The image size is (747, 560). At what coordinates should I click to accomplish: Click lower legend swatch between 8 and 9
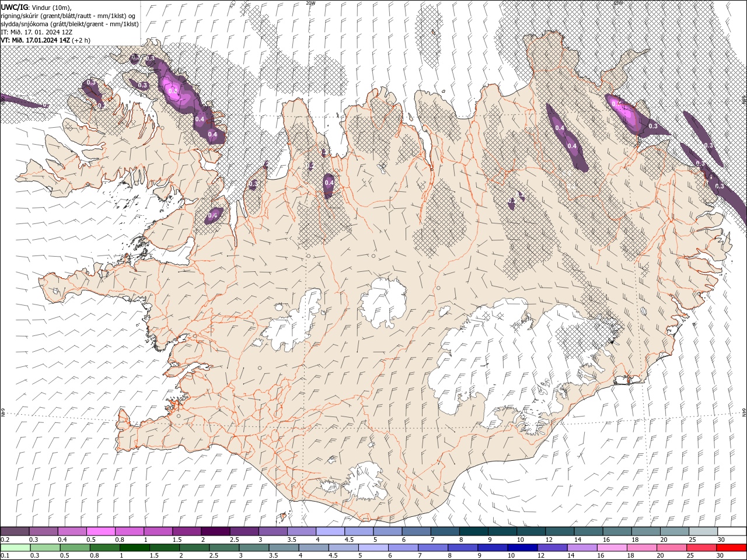462,548
